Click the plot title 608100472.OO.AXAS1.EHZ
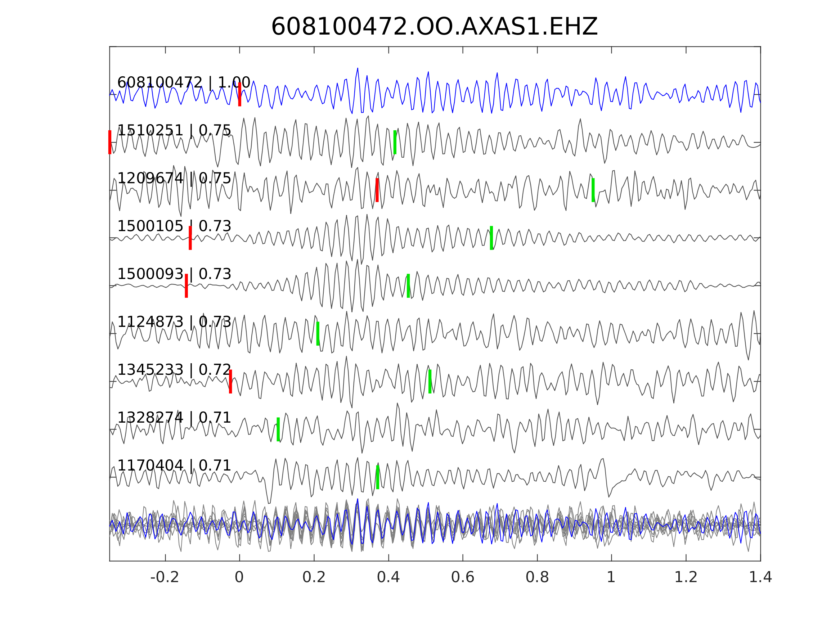 [x=435, y=27]
